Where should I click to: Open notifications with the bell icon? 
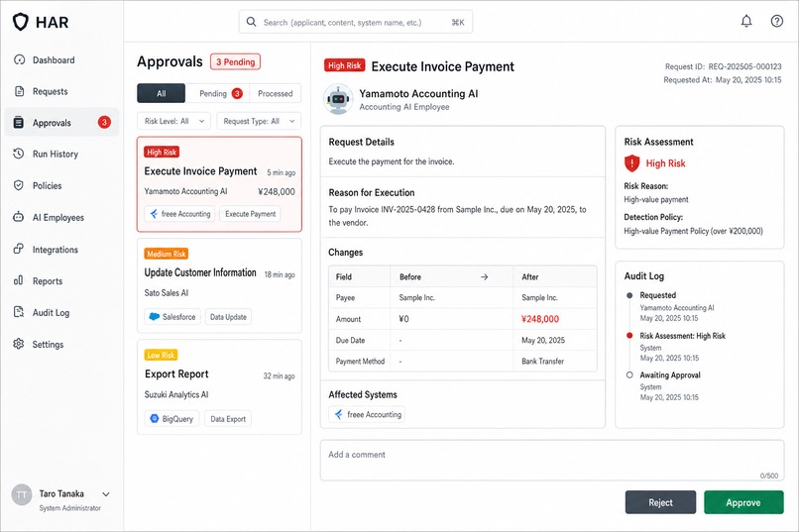point(746,21)
